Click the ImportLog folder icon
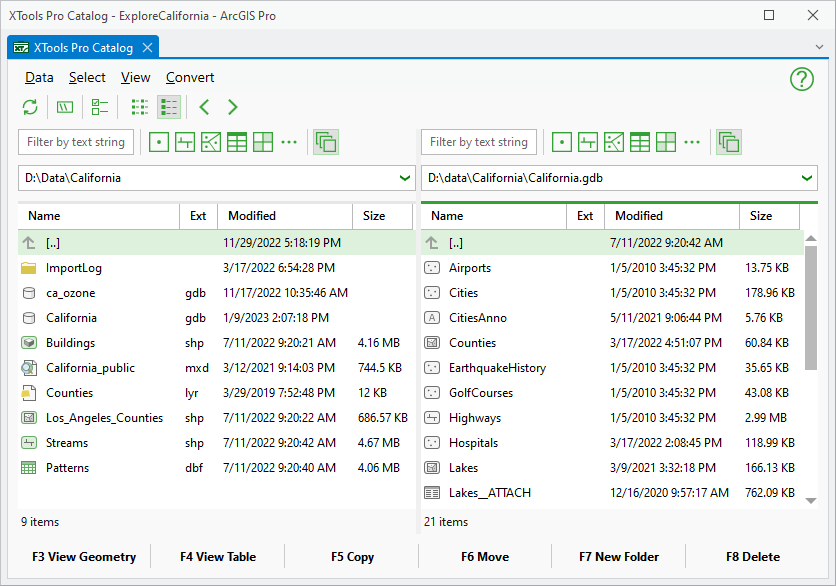The width and height of the screenshot is (836, 586). click(29, 268)
